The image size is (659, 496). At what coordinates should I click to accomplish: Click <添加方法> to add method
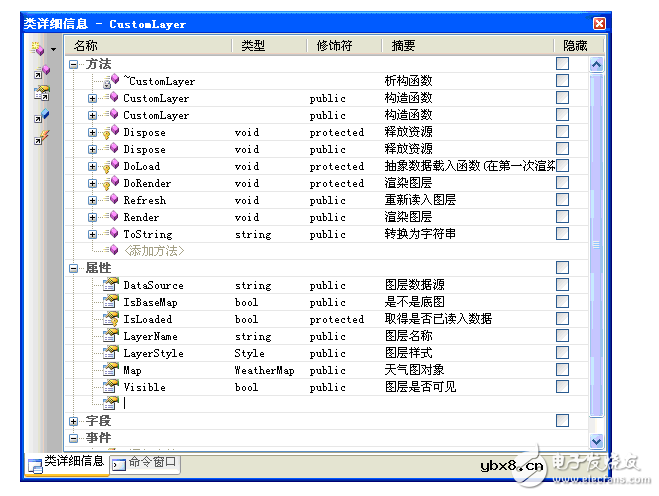(x=154, y=251)
